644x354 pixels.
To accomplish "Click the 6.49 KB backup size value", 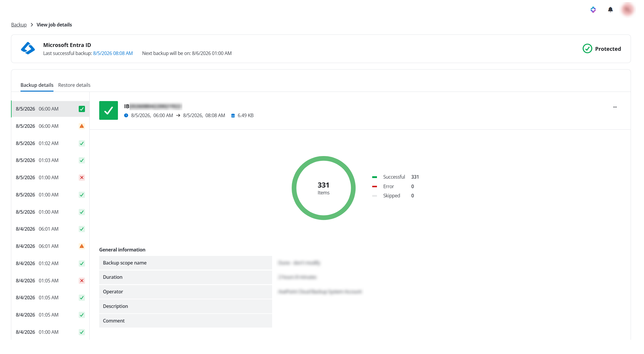I will point(245,116).
